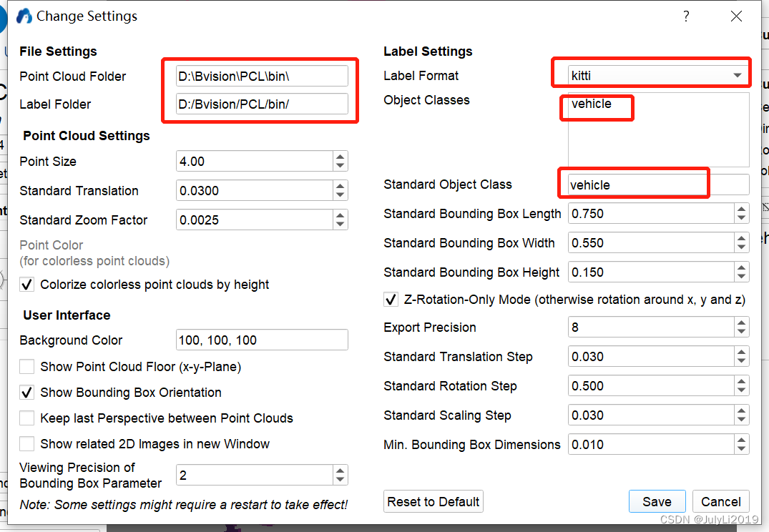This screenshot has height=532, width=769.
Task: Decrease Standard Zoom Factor value
Action: [x=340, y=225]
